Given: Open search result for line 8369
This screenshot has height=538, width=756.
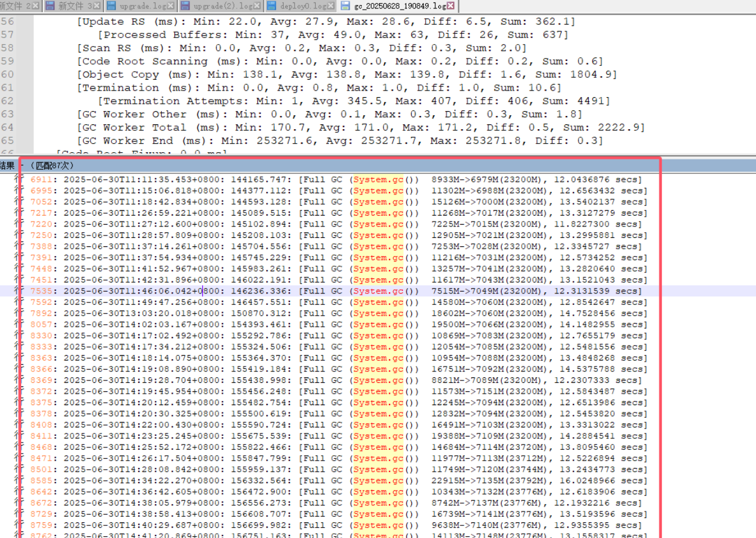Looking at the screenshot, I should (336, 380).
